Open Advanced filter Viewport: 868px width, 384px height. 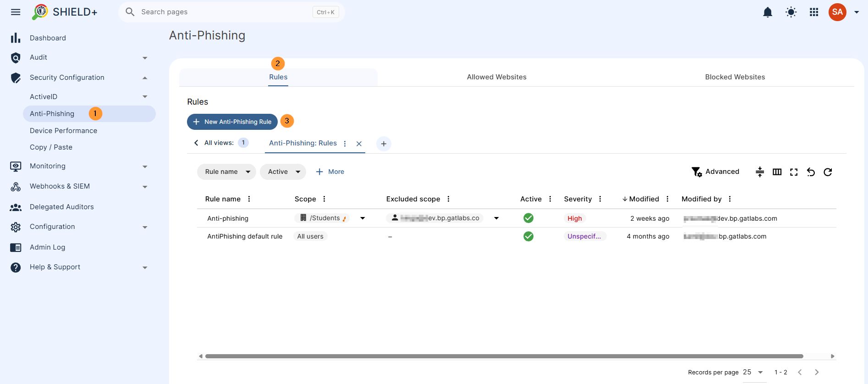[x=715, y=172]
